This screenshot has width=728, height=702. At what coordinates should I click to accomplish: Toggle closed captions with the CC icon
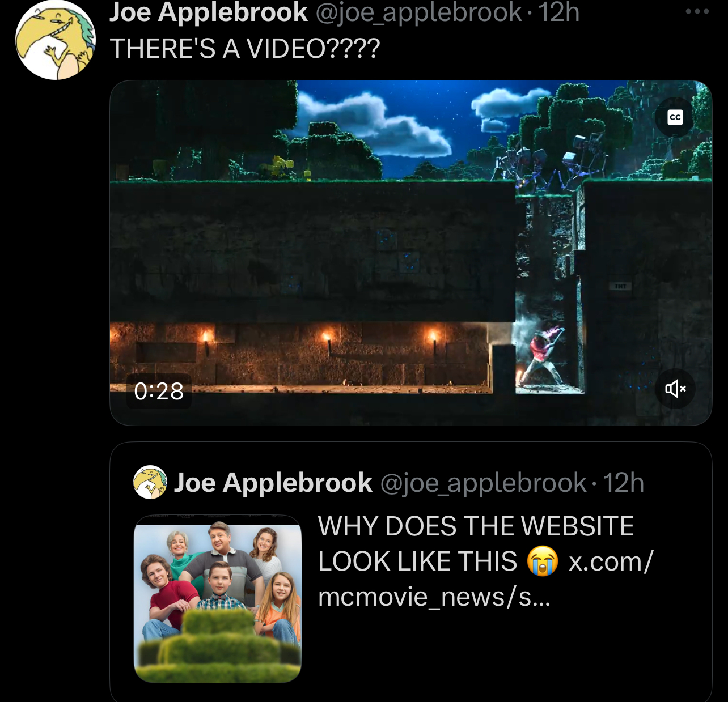pos(675,118)
